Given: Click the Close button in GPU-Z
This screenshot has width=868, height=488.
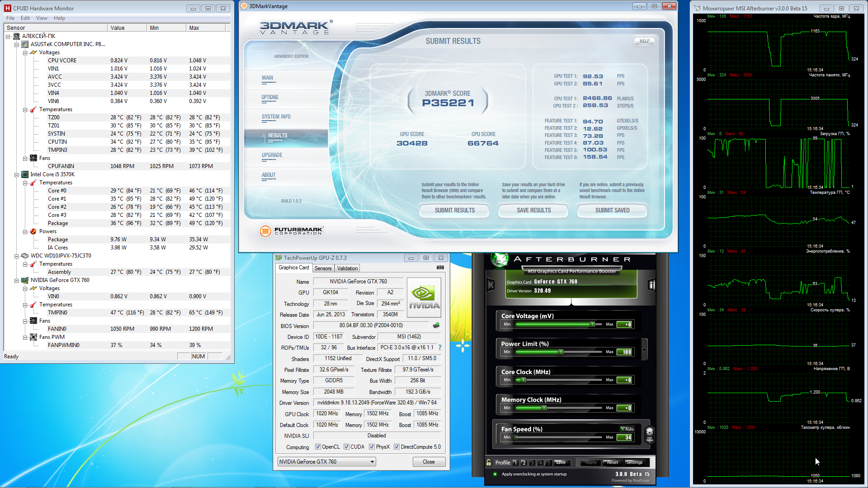Looking at the screenshot, I should pyautogui.click(x=429, y=462).
